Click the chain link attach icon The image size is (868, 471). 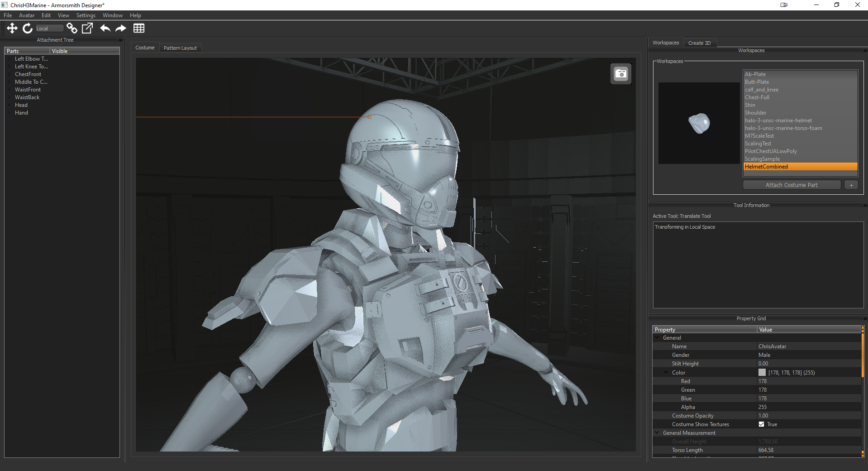pyautogui.click(x=72, y=28)
